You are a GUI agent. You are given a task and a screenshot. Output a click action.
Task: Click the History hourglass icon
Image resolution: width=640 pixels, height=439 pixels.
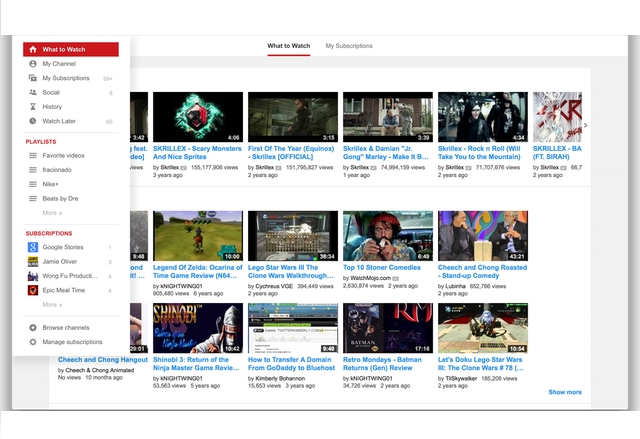coord(33,106)
